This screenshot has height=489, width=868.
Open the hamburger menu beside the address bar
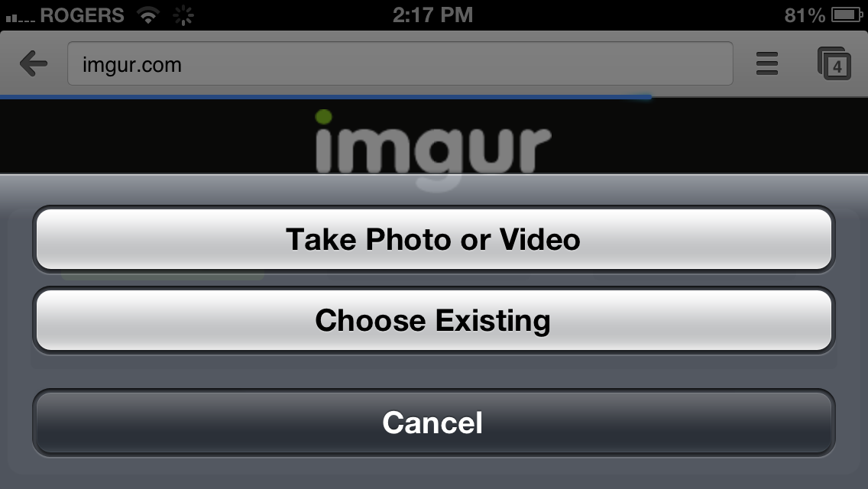point(766,63)
